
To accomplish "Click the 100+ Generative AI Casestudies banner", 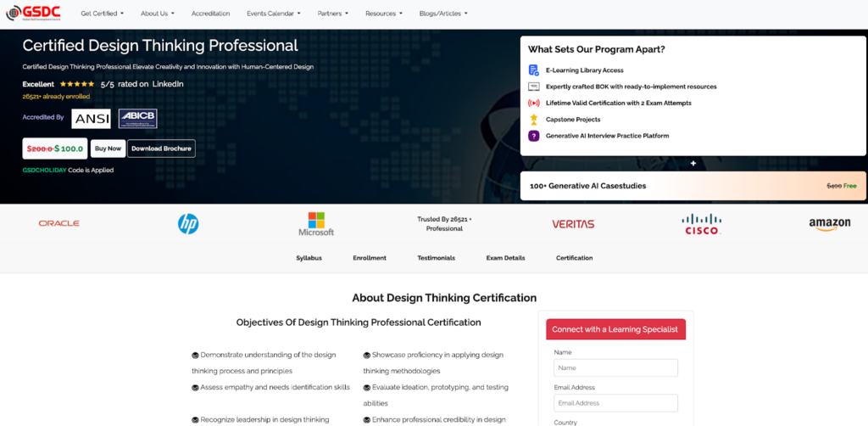I will [x=693, y=186].
